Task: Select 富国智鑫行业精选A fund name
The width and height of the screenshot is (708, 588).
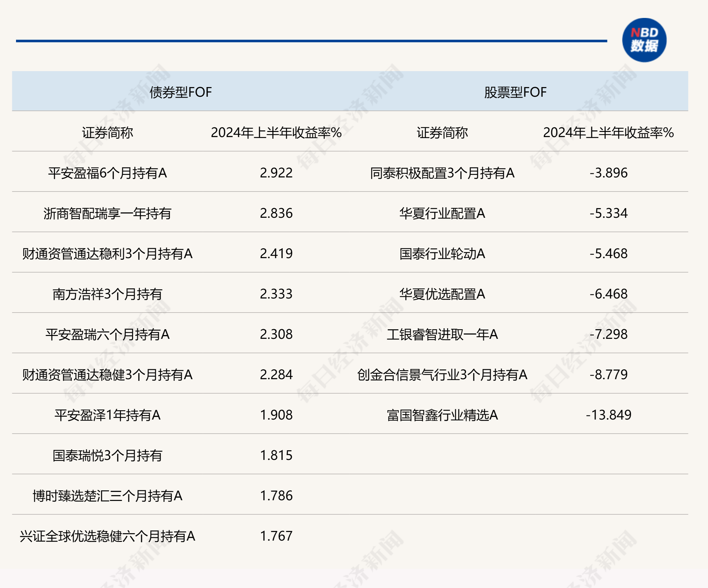Action: click(x=442, y=415)
